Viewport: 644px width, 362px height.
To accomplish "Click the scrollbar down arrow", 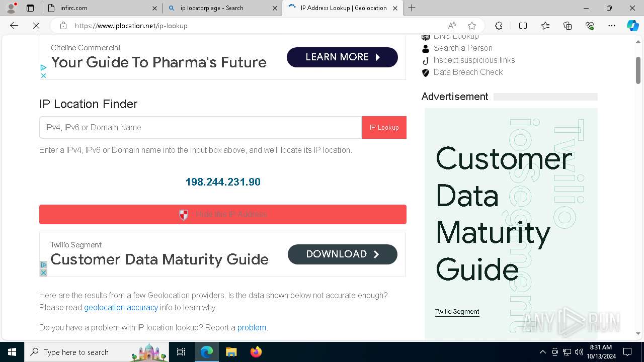I will pyautogui.click(x=638, y=333).
